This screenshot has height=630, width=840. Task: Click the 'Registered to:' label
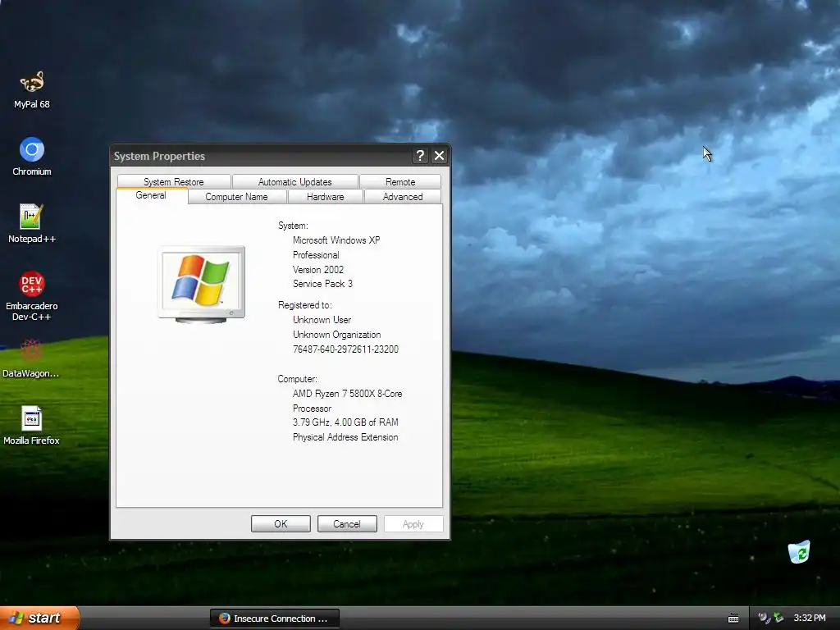(305, 305)
